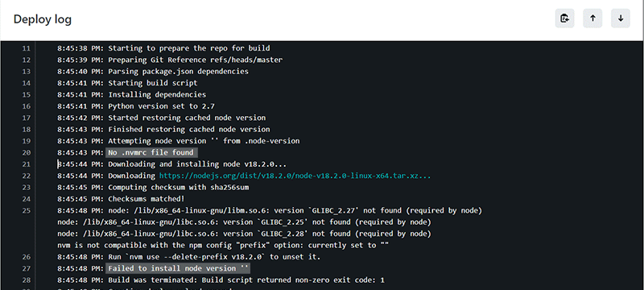Select line number 22 in the gutter
Image resolution: width=644 pixels, height=290 pixels.
[x=26, y=176]
